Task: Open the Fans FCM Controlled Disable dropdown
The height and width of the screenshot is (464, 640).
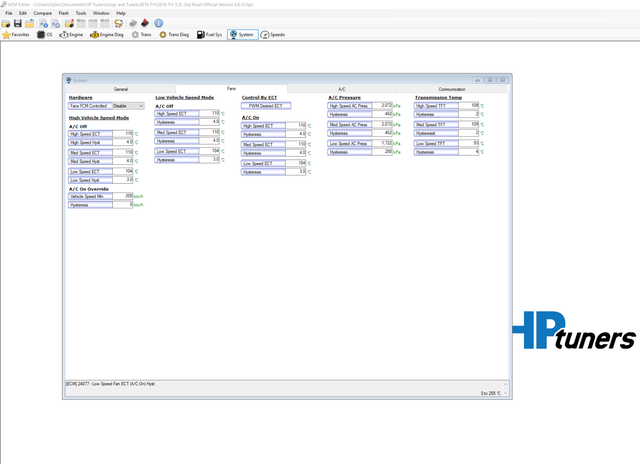Action: pos(128,106)
